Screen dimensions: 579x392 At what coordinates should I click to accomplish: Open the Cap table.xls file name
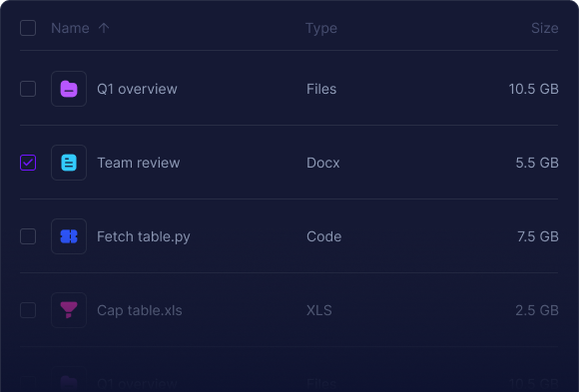(140, 310)
